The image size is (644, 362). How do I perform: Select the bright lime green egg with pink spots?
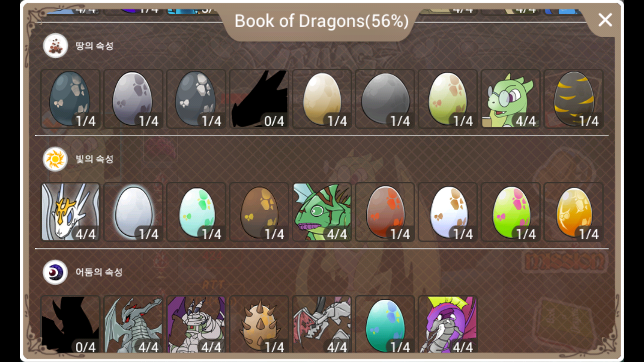click(x=511, y=212)
